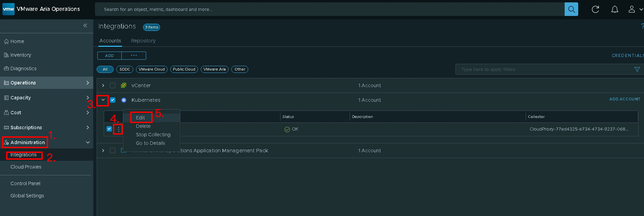This screenshot has height=216, width=644.
Task: Collapse the Administration menu arrow
Action: point(88,142)
